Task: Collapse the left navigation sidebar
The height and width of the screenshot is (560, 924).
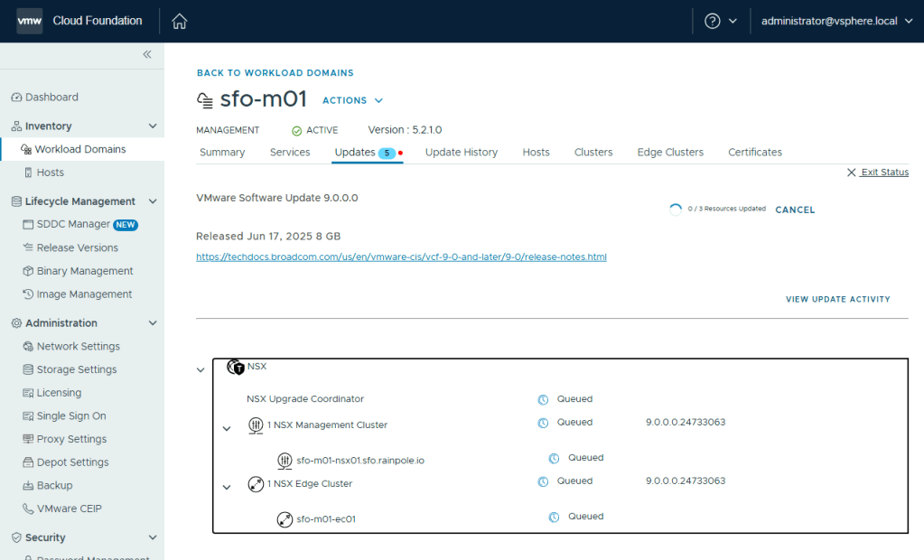Action: point(147,55)
